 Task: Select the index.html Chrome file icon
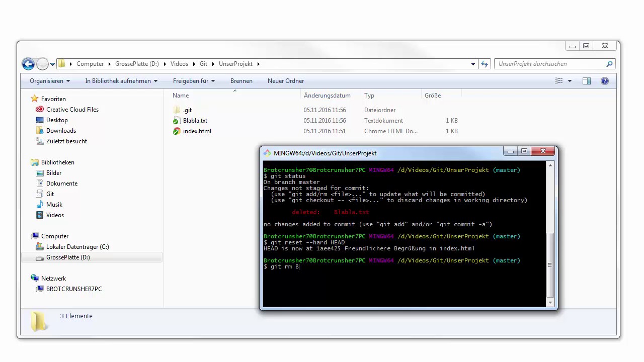tap(177, 131)
